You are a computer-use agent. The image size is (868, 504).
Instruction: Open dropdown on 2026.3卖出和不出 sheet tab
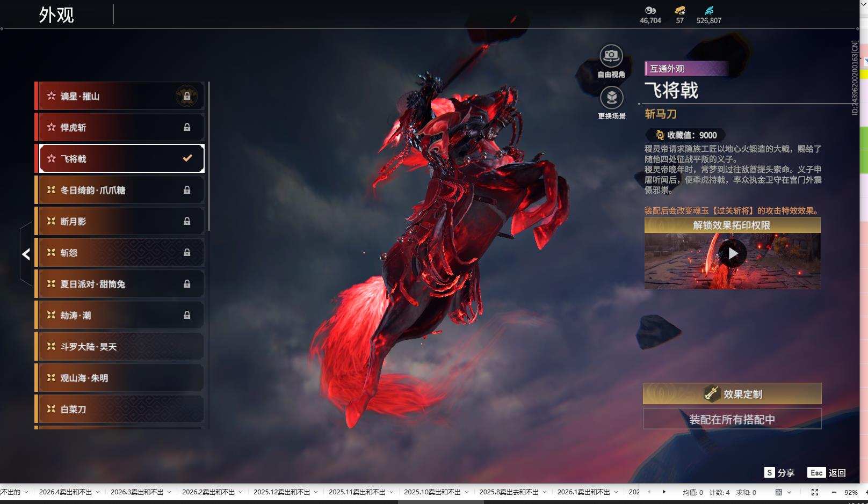[169, 492]
